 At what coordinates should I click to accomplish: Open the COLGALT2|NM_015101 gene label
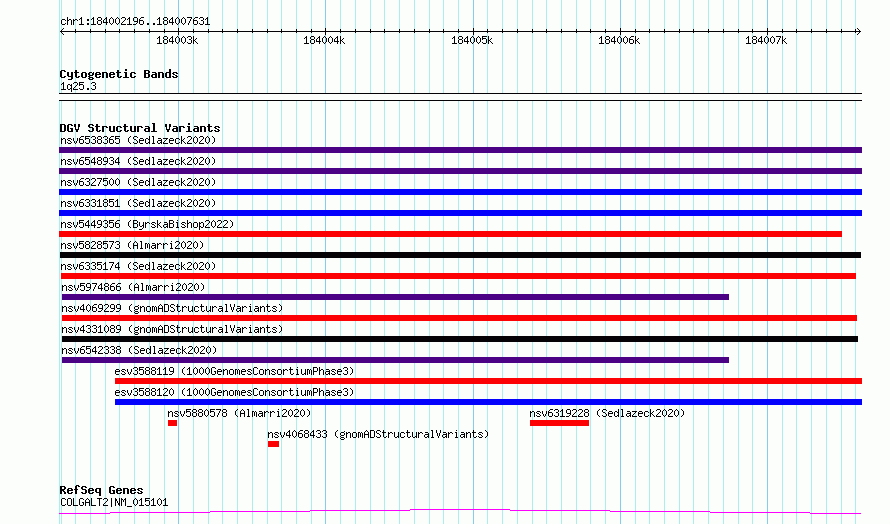click(x=114, y=502)
